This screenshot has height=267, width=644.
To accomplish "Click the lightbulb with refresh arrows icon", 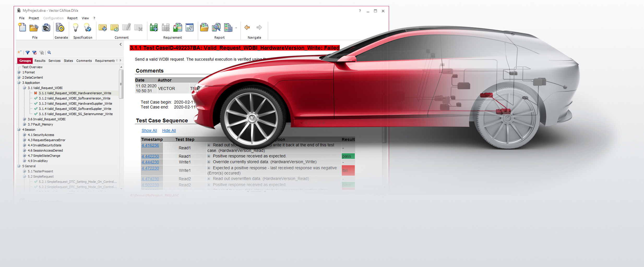I will [87, 27].
